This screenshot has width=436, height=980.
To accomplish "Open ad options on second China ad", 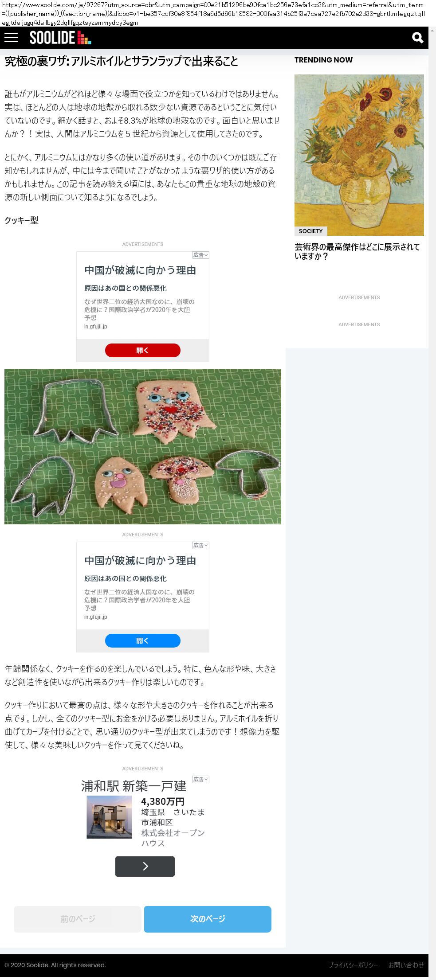I will 200,545.
